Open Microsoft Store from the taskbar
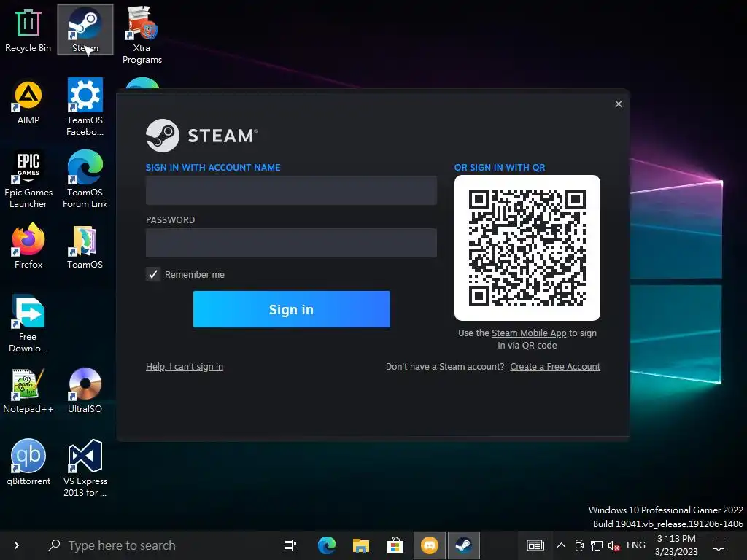The image size is (747, 560). click(395, 545)
